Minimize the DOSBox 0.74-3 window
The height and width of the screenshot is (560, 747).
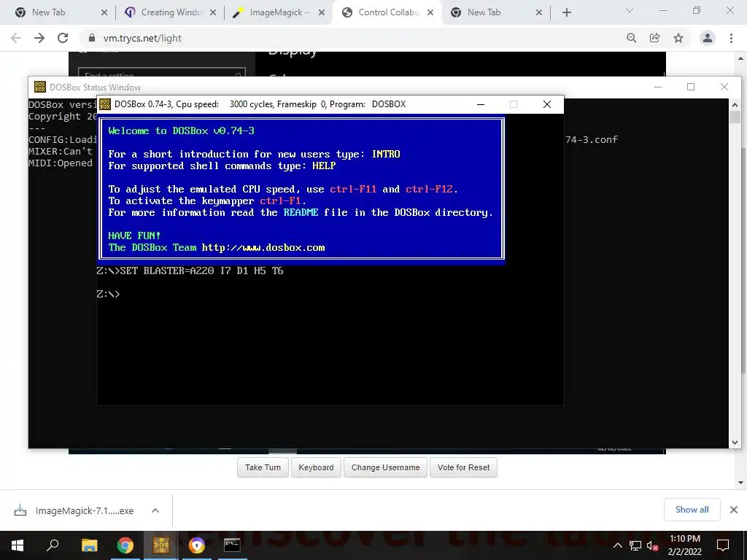[x=481, y=104]
